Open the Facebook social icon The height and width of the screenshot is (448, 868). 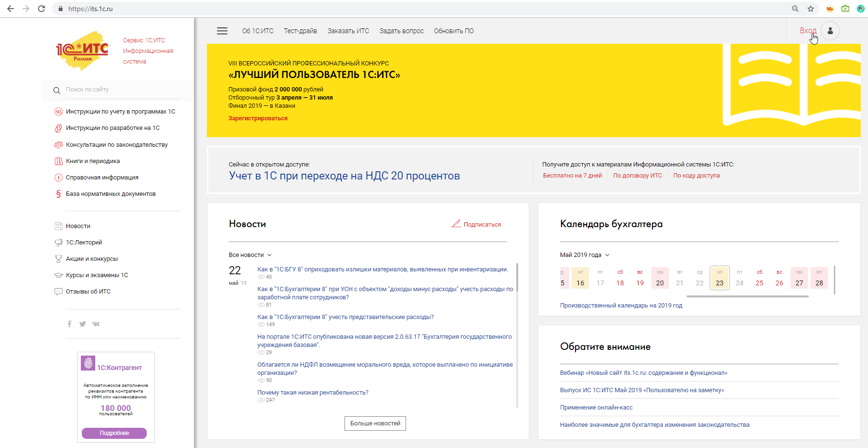coord(69,324)
